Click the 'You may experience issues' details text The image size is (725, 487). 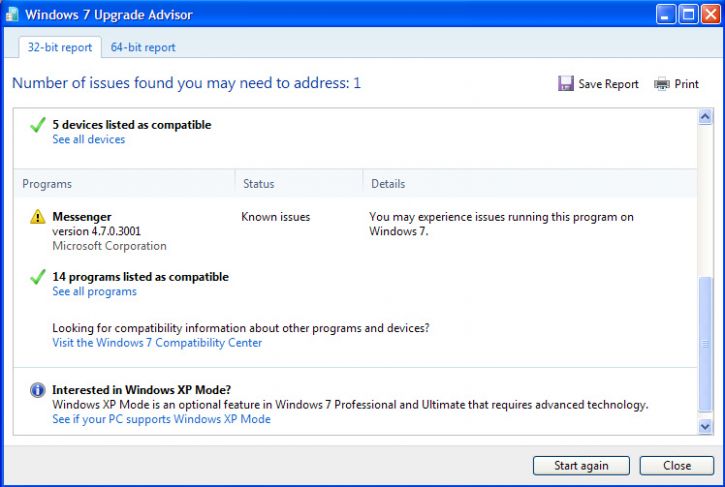point(501,224)
